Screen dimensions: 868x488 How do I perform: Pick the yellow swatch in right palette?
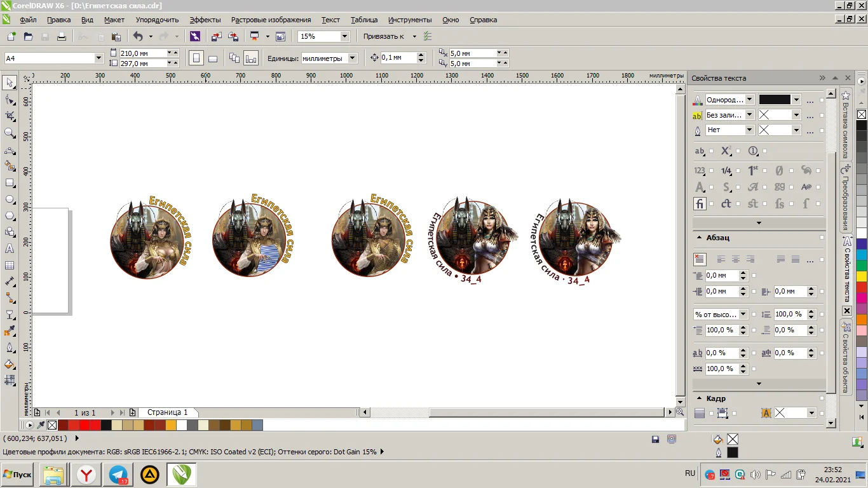pos(861,276)
